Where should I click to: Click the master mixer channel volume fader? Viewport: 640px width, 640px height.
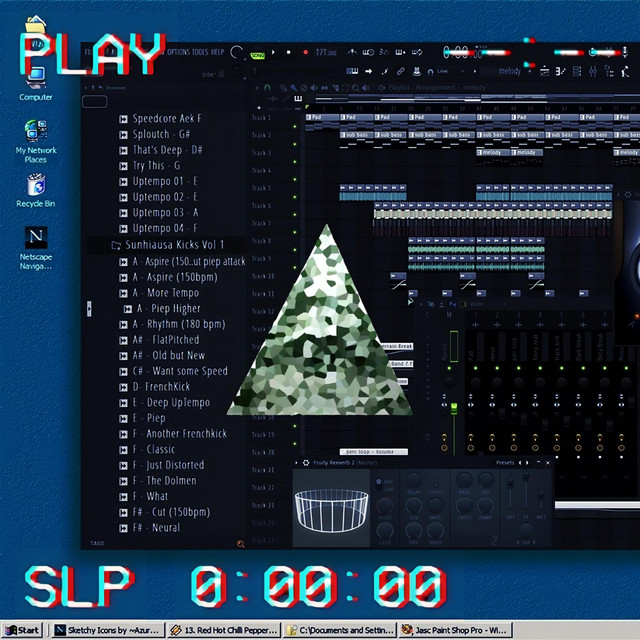[x=452, y=409]
